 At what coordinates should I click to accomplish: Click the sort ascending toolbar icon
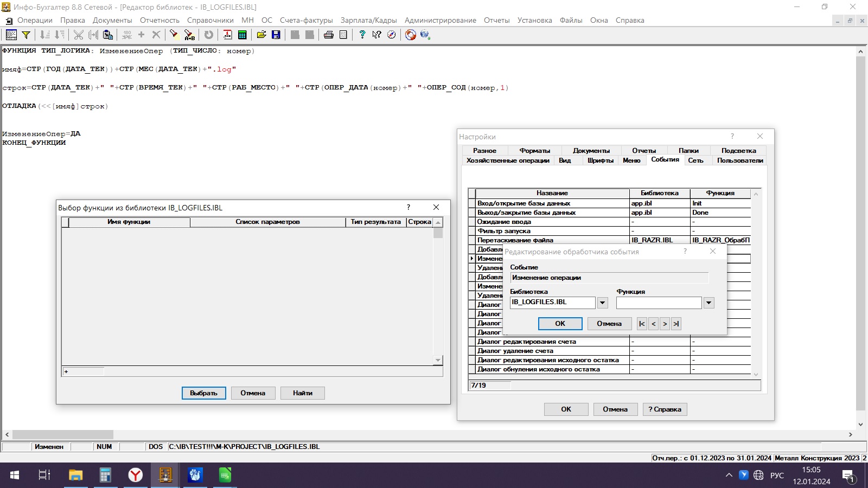tap(45, 35)
